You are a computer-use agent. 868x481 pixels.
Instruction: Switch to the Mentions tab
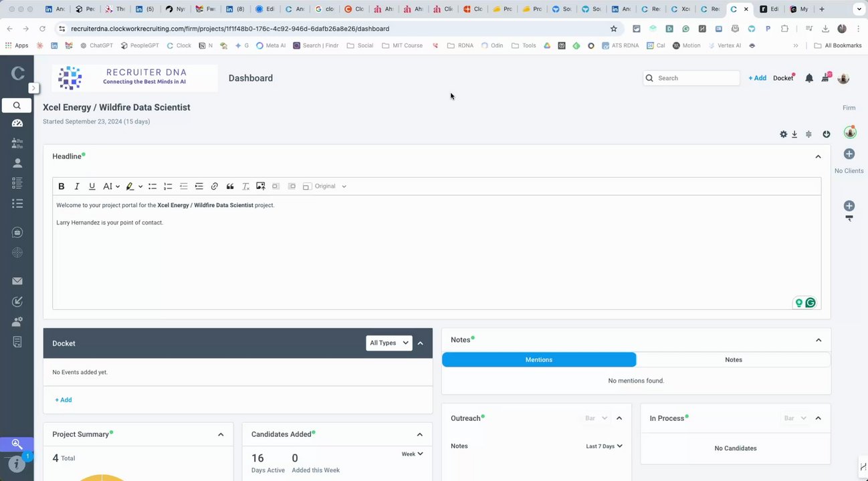point(539,359)
